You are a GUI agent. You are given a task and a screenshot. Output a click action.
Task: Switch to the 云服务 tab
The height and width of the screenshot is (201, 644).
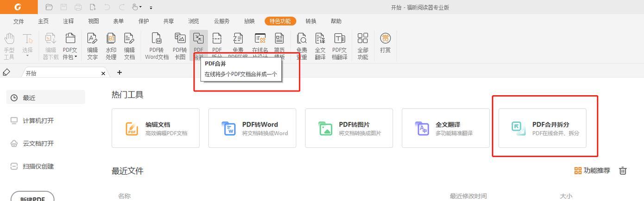222,21
